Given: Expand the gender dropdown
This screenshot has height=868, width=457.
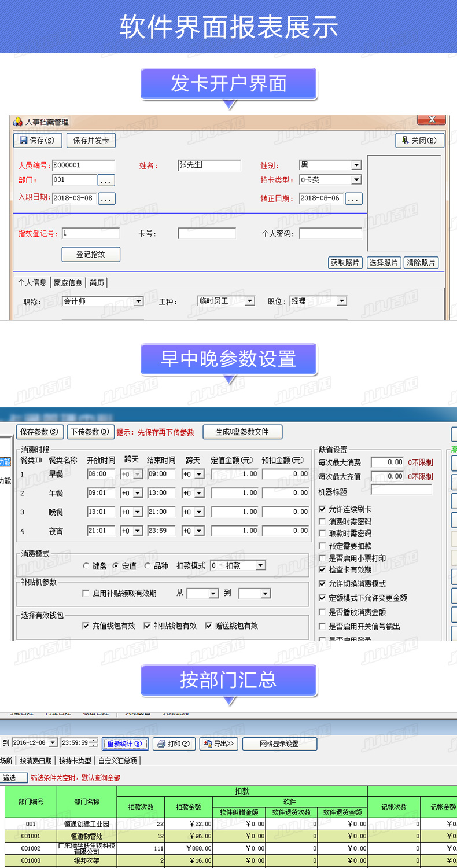Looking at the screenshot, I should point(356,165).
